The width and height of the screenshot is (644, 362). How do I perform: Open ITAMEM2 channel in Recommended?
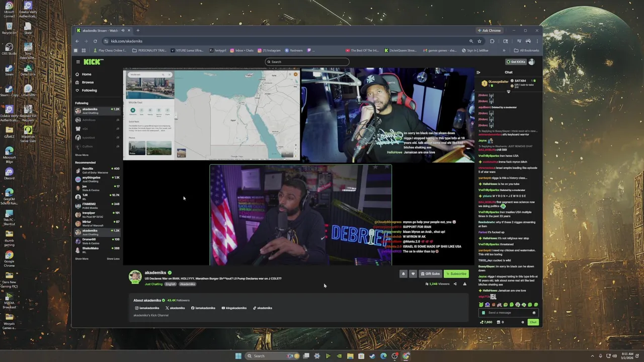click(98, 205)
